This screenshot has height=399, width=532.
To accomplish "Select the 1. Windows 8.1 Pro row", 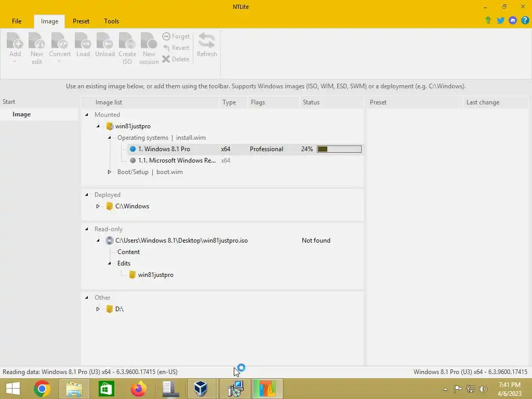I will pos(245,149).
